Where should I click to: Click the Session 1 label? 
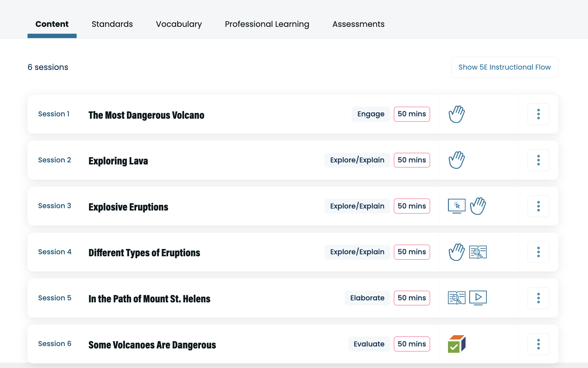coord(54,114)
